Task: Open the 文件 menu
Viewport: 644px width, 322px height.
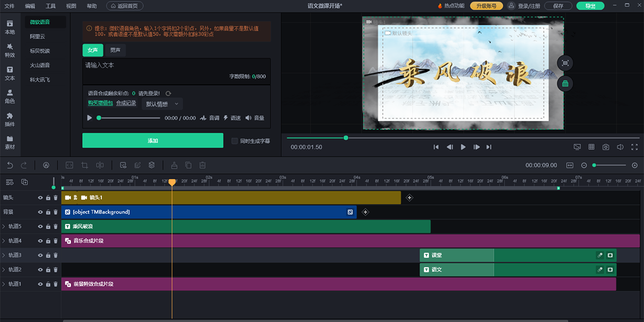Action: coord(9,6)
